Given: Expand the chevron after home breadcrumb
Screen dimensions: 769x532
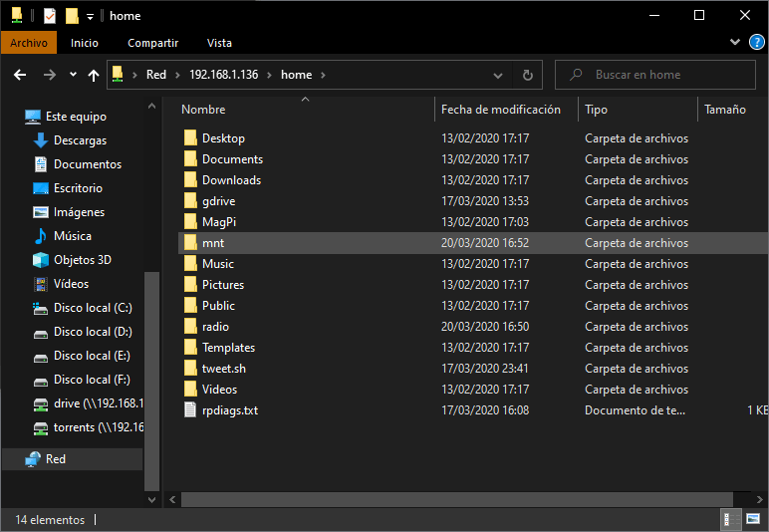Looking at the screenshot, I should [x=323, y=75].
